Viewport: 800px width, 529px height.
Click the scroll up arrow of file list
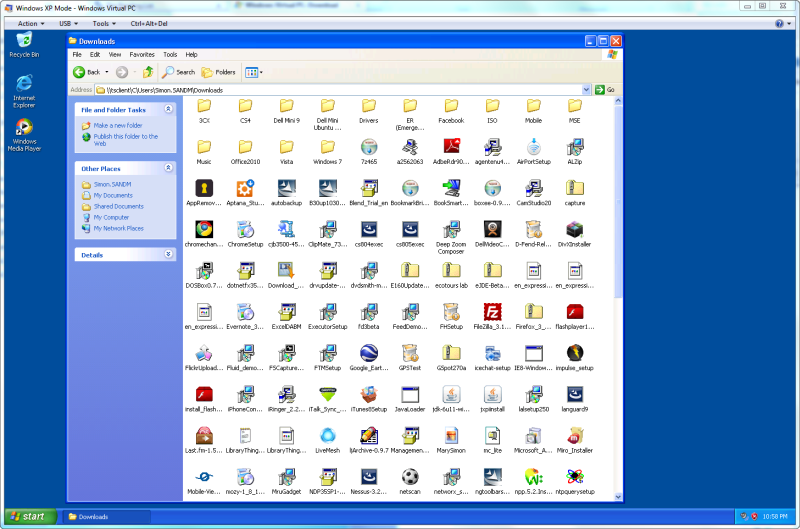click(x=618, y=101)
